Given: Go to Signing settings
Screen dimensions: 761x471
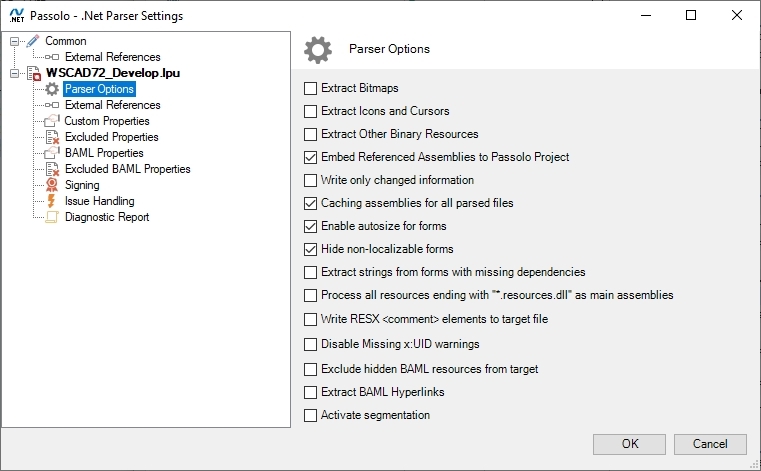Looking at the screenshot, I should coord(82,185).
